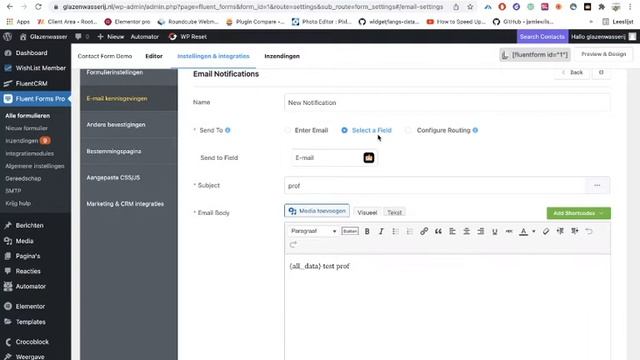
Task: Center align text in editor
Action: (x=467, y=231)
